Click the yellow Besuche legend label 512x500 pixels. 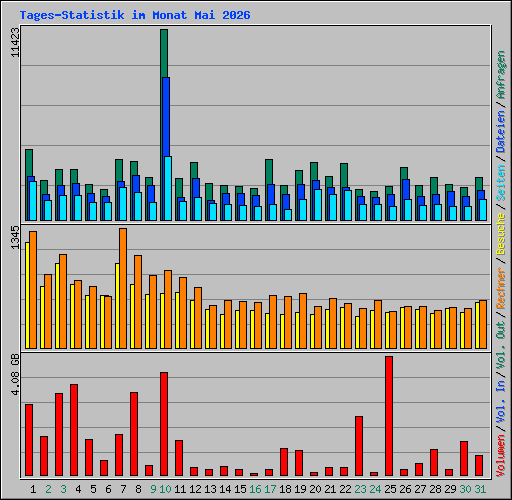coord(501,234)
